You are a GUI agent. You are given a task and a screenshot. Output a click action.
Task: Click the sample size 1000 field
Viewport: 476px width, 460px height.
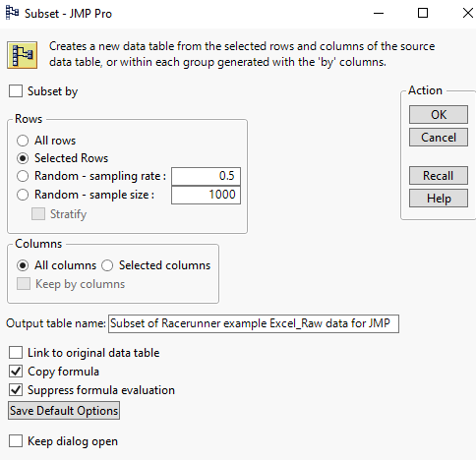[206, 195]
